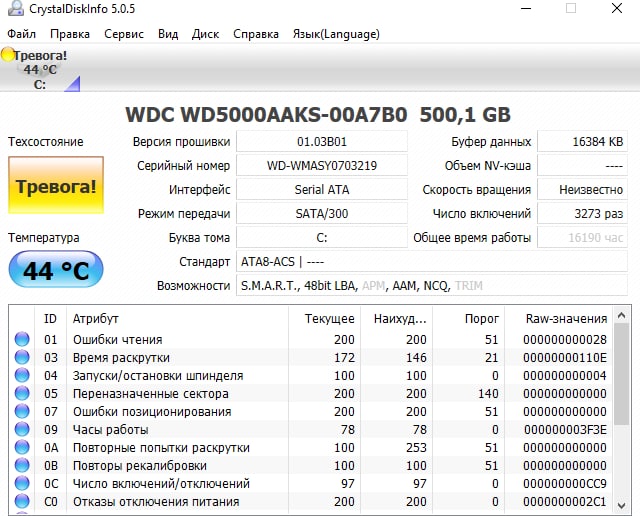Open the Диск menu
Screen dimensions: 640x516
(x=205, y=34)
